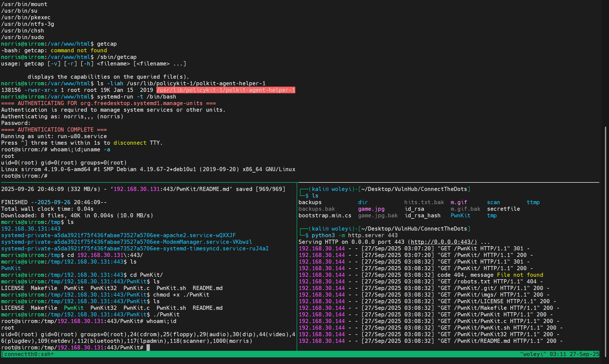Click the secretfile entry in ls listing

tap(503, 209)
